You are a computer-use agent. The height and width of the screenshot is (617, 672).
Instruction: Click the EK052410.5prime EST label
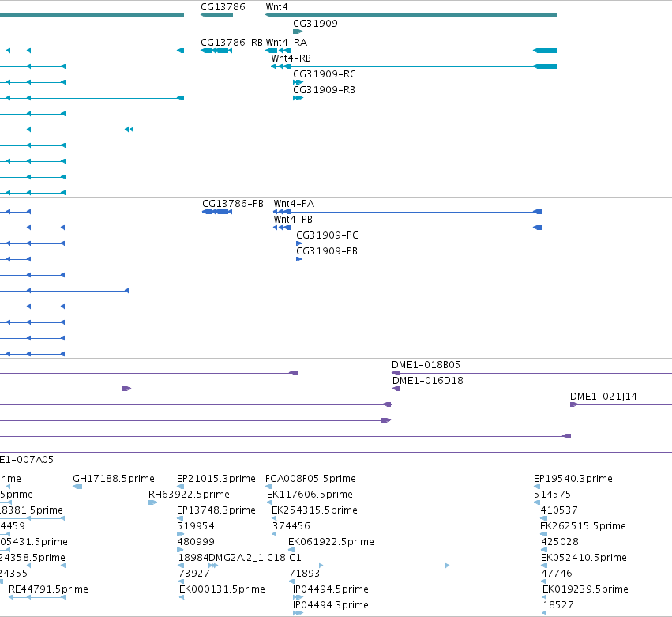[584, 558]
